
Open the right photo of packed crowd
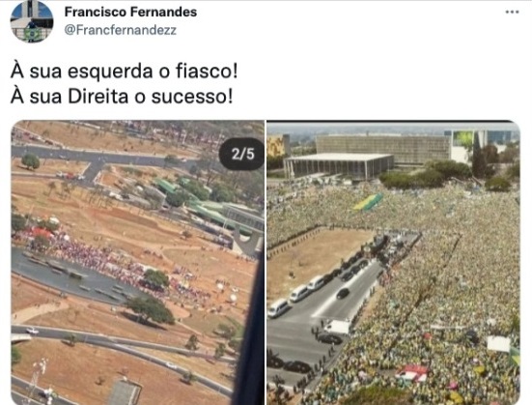click(393, 262)
